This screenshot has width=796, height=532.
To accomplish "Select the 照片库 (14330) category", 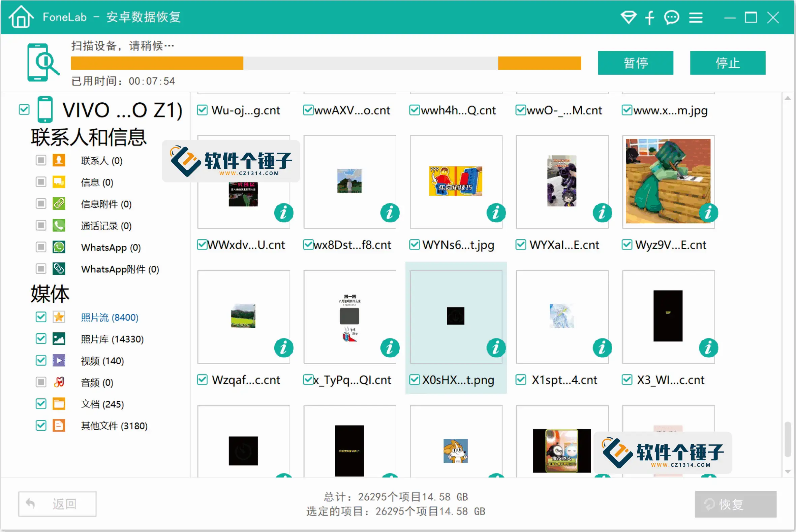I will (x=112, y=339).
